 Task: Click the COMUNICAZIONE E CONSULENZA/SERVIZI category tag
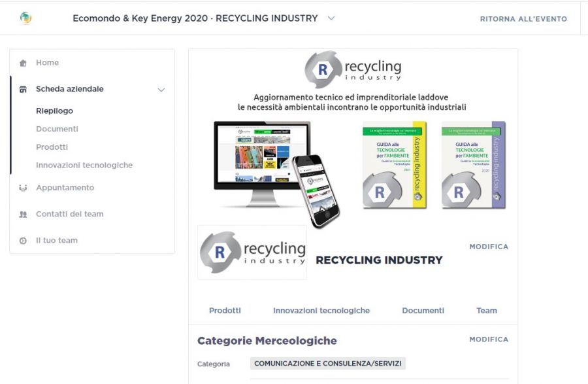pos(328,364)
